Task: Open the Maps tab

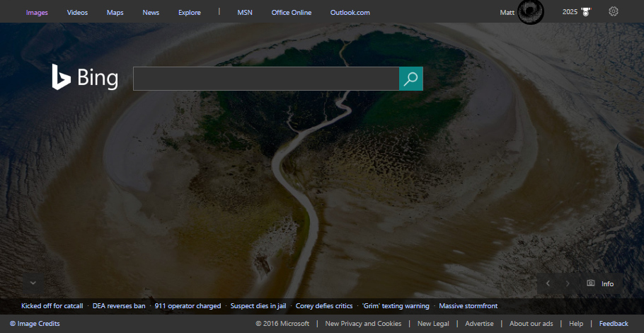Action: coord(115,12)
